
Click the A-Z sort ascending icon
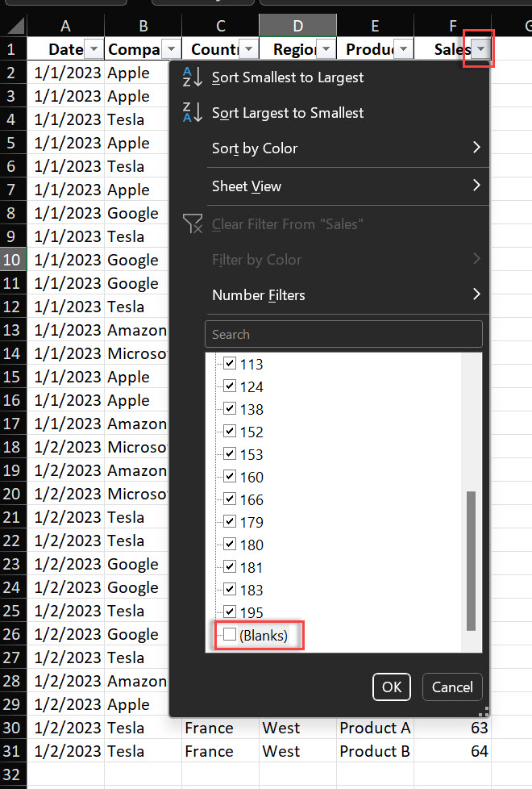pos(193,77)
